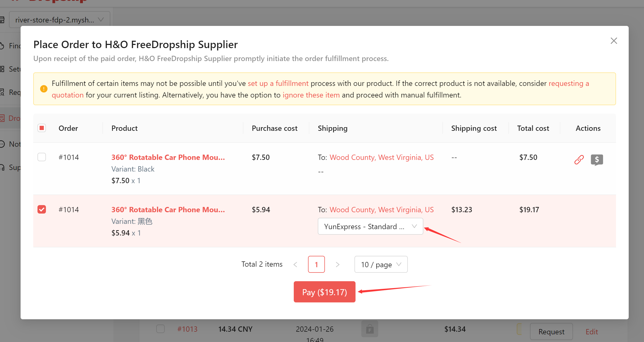Open the Wood County address link in checked row
This screenshot has width=644, height=342.
coord(381,210)
